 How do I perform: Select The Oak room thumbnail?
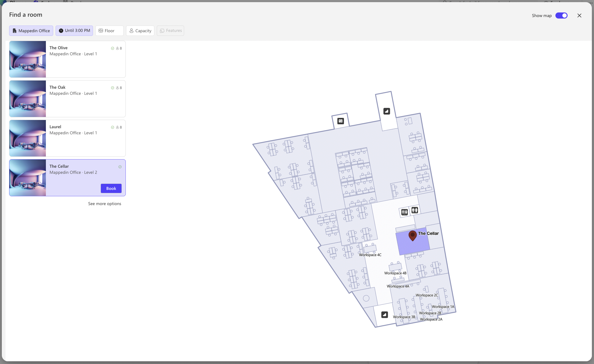point(28,99)
